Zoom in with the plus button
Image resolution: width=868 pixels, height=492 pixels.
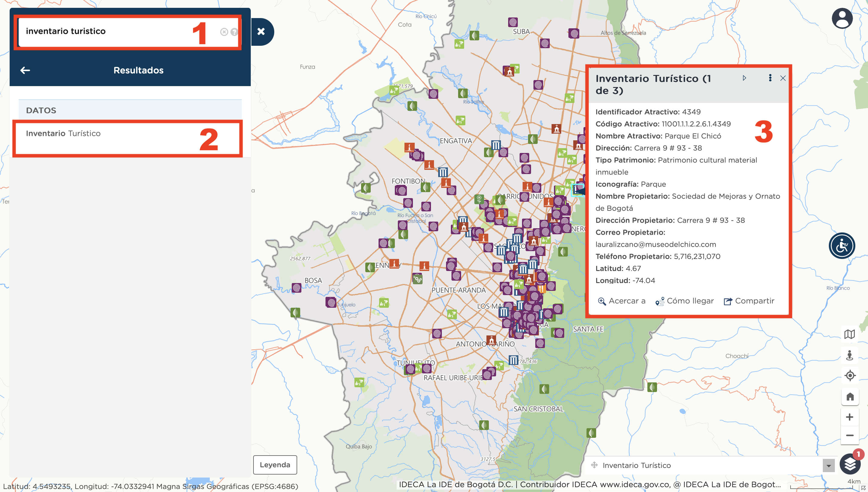click(849, 417)
